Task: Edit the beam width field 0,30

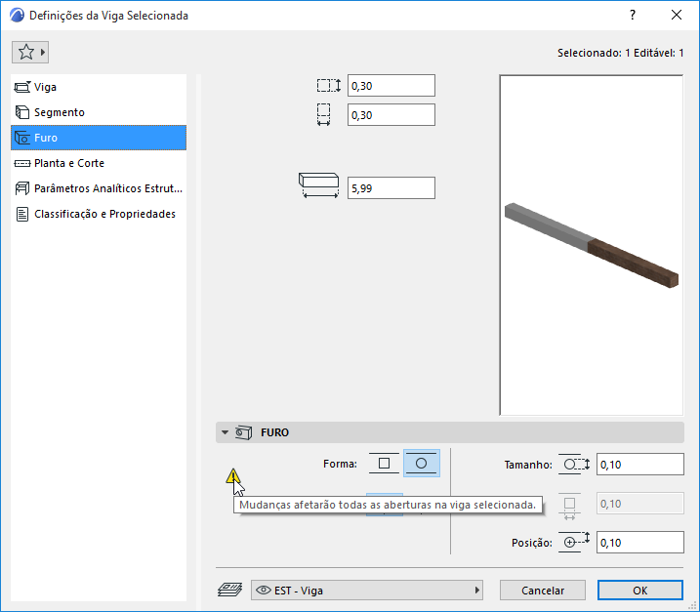Action: pyautogui.click(x=391, y=115)
